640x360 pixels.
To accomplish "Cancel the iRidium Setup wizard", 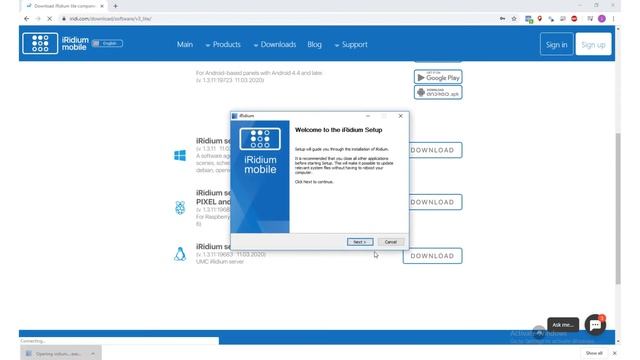I will point(391,242).
